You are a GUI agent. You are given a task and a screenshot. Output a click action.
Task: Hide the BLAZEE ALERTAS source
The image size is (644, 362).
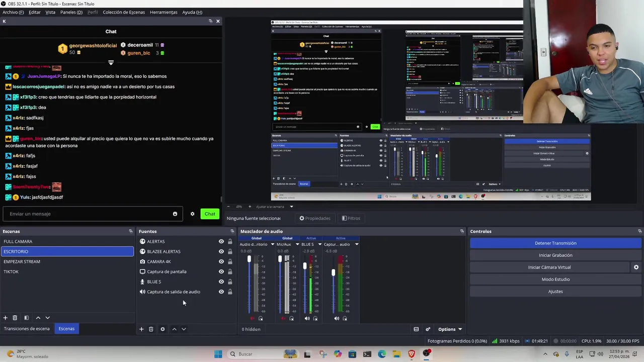pos(221,251)
